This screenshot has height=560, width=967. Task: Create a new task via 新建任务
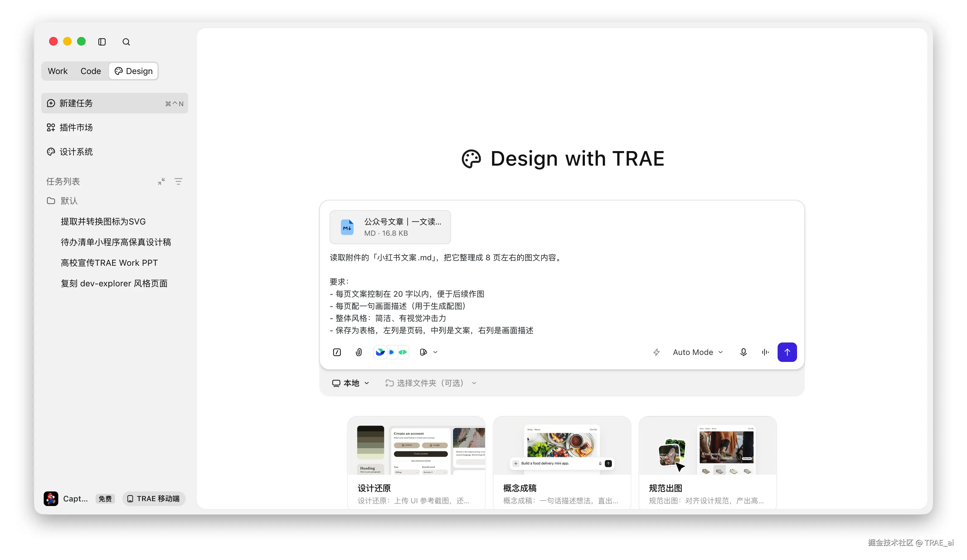[114, 103]
